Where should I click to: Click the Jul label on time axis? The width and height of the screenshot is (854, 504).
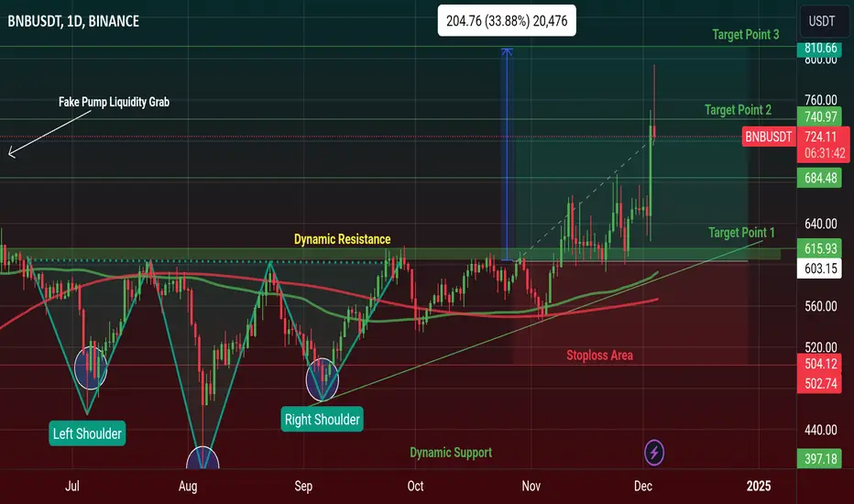(71, 486)
